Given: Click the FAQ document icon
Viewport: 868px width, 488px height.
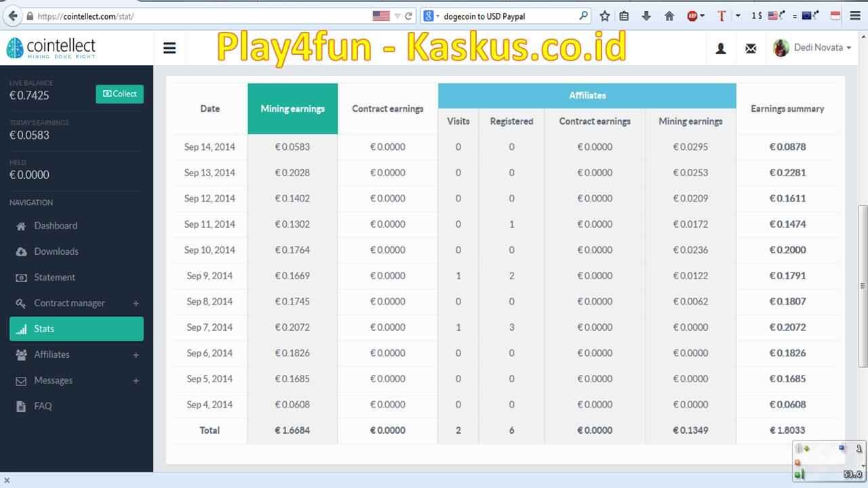Looking at the screenshot, I should click(21, 406).
